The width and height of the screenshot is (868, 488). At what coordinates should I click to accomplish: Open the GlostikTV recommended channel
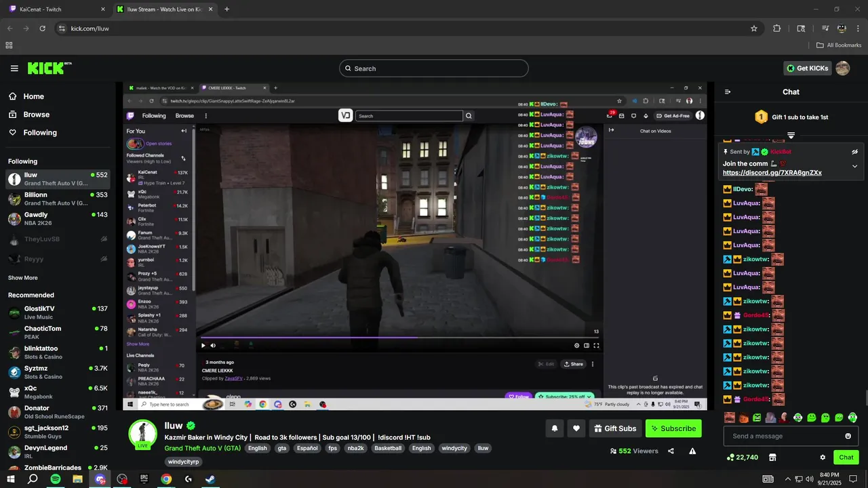[58, 312]
